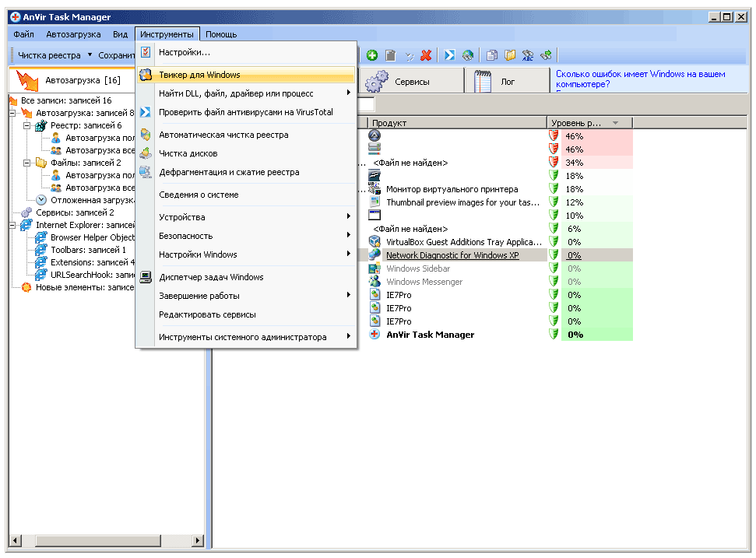Click the red X delete icon
The image size is (756, 558).
(426, 55)
